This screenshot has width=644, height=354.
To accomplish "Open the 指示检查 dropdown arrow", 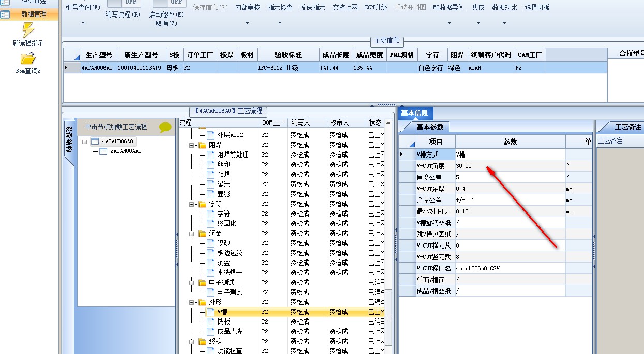I will point(280,23).
